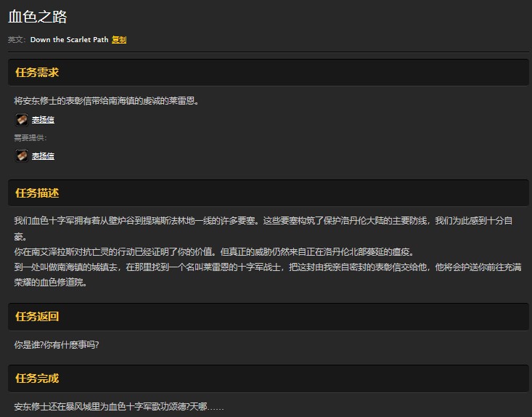Click the 表扬信 item icon below 需要提供
The height and width of the screenshot is (417, 532).
coord(22,155)
